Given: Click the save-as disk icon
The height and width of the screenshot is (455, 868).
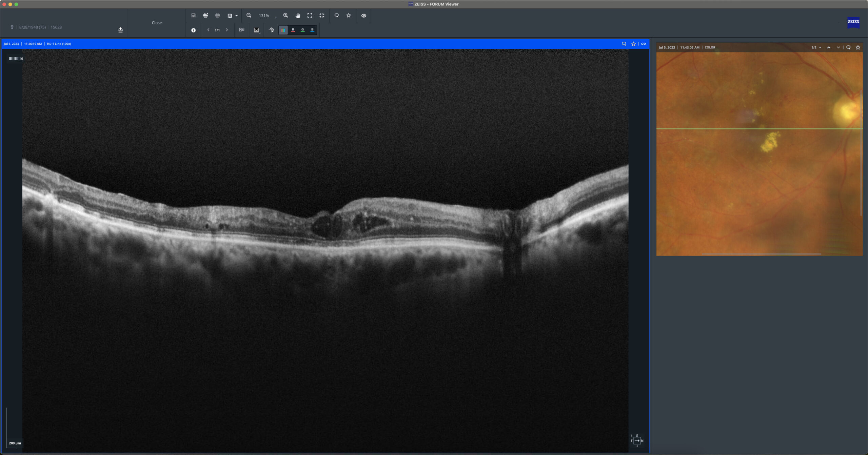Looking at the screenshot, I should (x=230, y=16).
